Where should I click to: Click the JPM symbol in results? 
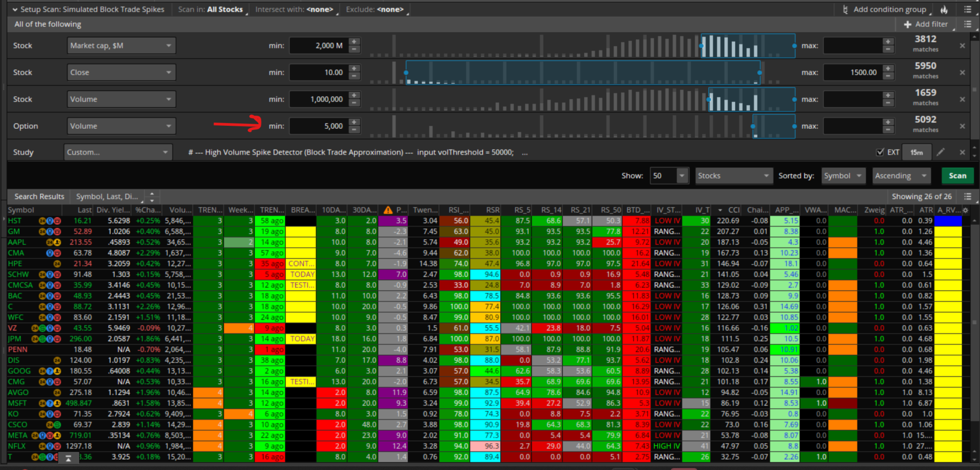pos(14,339)
